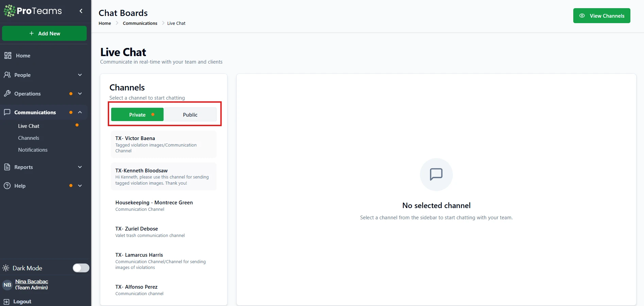Click the View Channels button

[x=601, y=16]
